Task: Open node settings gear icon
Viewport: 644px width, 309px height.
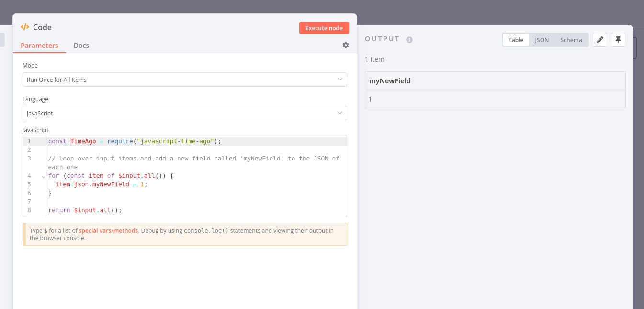Action: click(x=346, y=45)
